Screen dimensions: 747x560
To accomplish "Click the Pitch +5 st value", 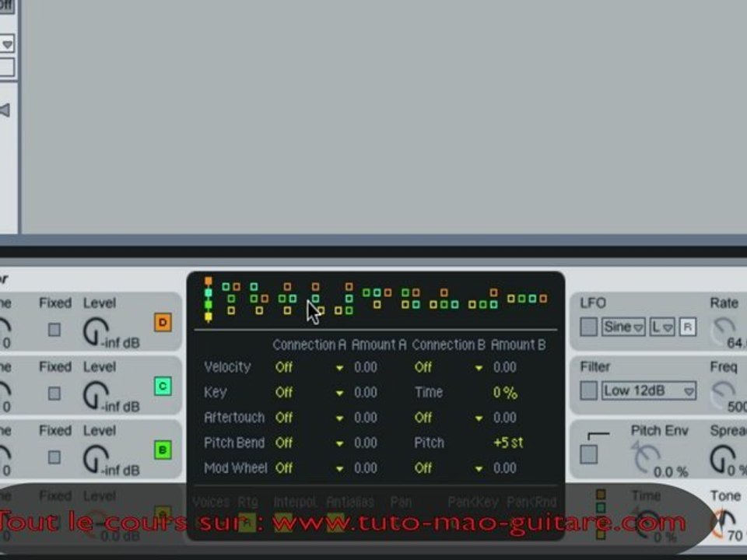I will [508, 443].
